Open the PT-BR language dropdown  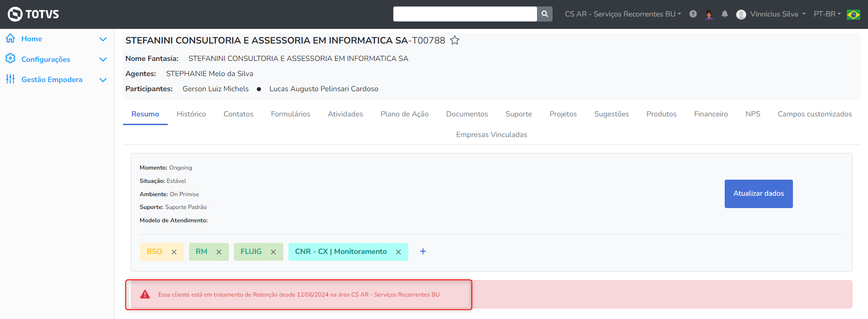tap(827, 14)
